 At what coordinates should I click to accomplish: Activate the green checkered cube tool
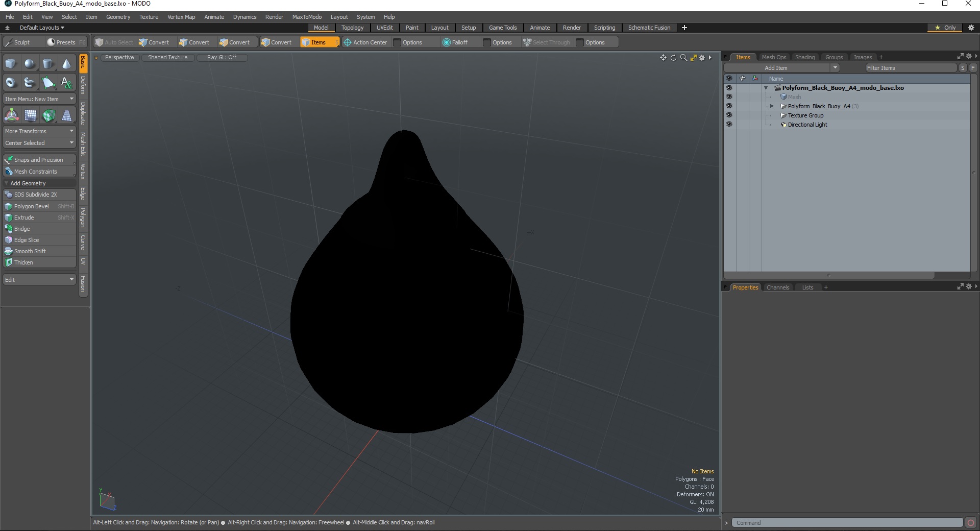point(48,115)
